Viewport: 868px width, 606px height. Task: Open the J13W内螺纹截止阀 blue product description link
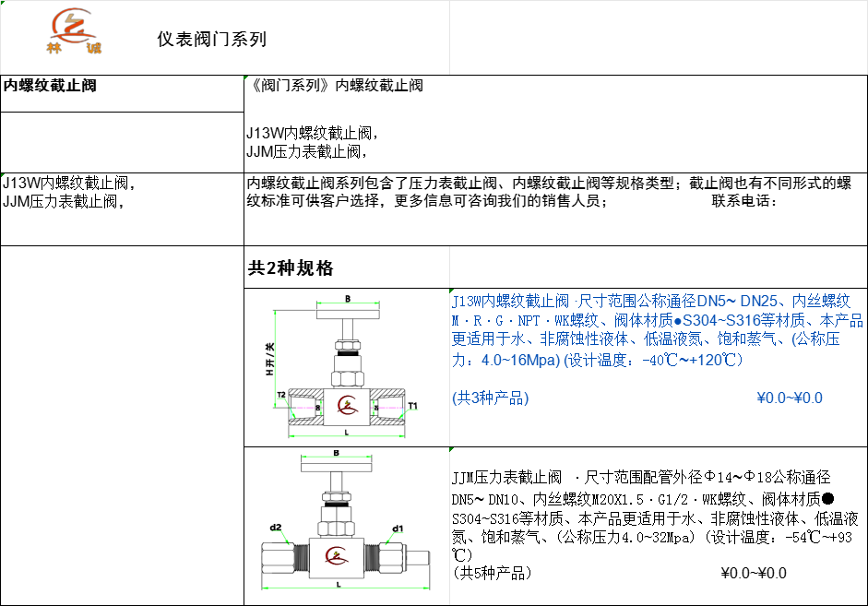657,330
